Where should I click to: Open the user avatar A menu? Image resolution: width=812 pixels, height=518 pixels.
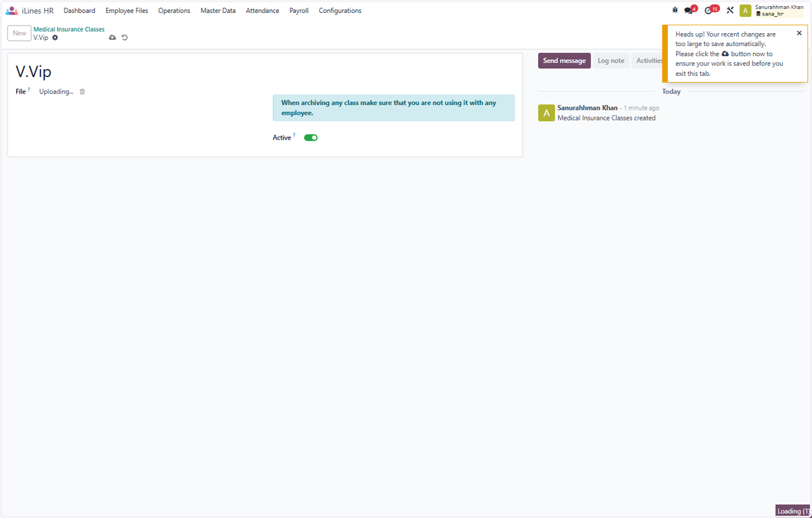[745, 10]
